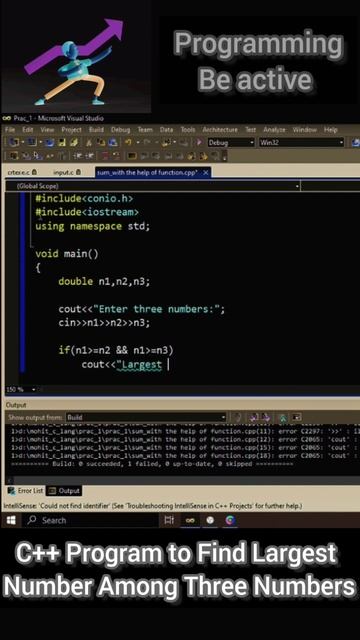Click the Undo arrow icon

pos(128,142)
